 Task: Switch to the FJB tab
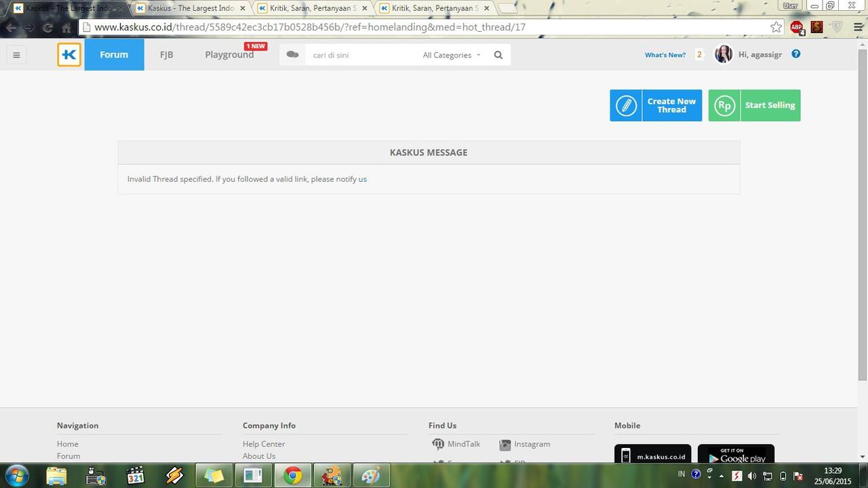166,54
